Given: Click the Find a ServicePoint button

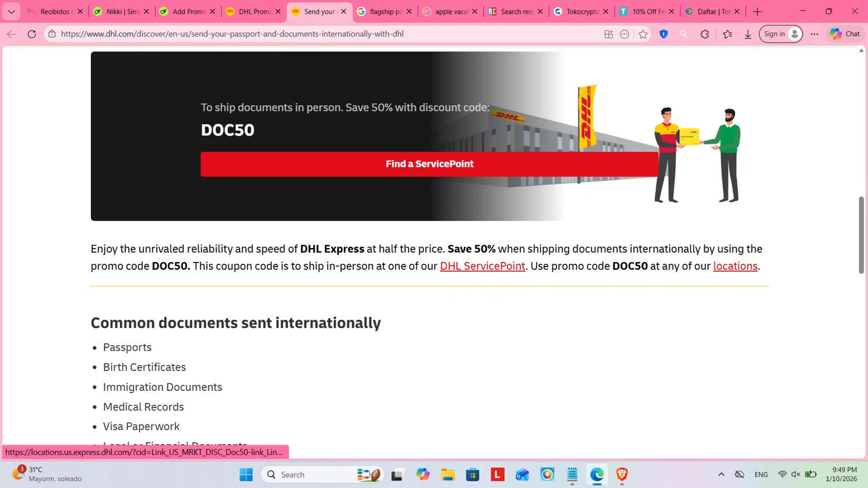Looking at the screenshot, I should 429,164.
